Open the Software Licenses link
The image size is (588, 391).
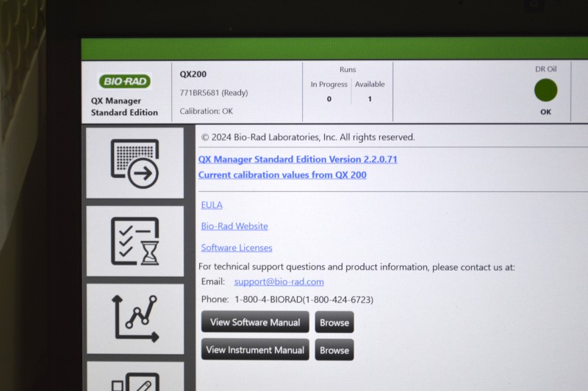pos(237,248)
